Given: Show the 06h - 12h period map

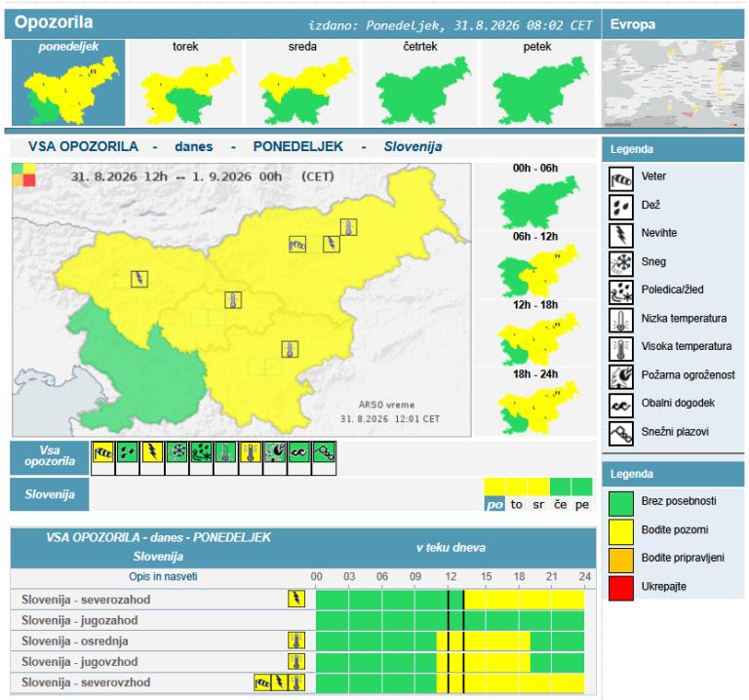Looking at the screenshot, I should click(x=535, y=265).
